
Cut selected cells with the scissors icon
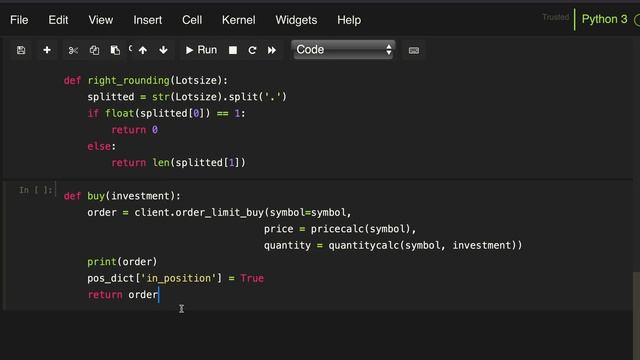(73, 50)
